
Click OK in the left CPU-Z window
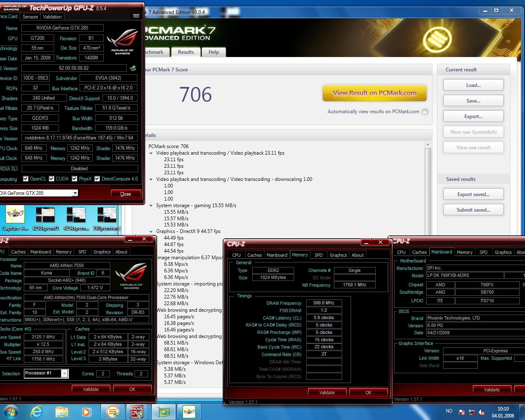tap(132, 389)
